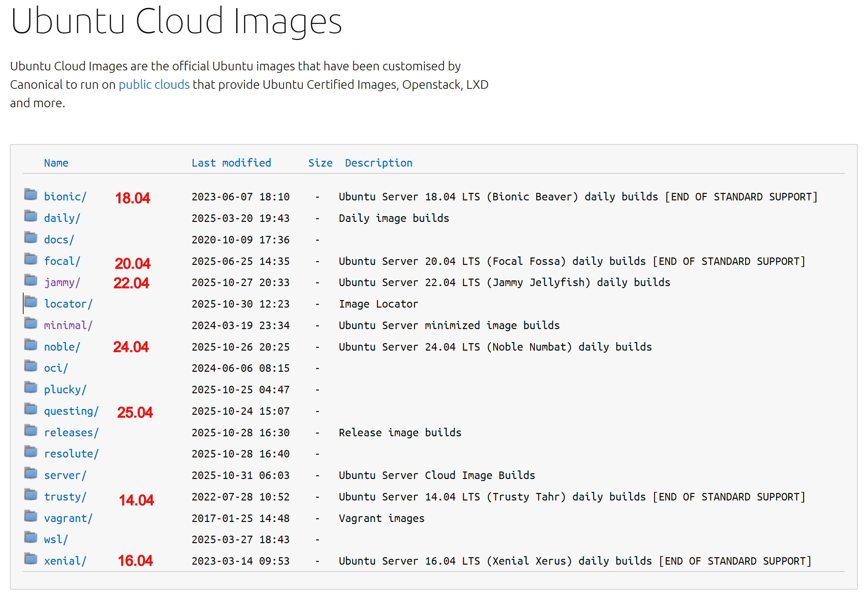This screenshot has height=593, width=868.
Task: Open the focal/ directory link
Action: pyautogui.click(x=62, y=261)
